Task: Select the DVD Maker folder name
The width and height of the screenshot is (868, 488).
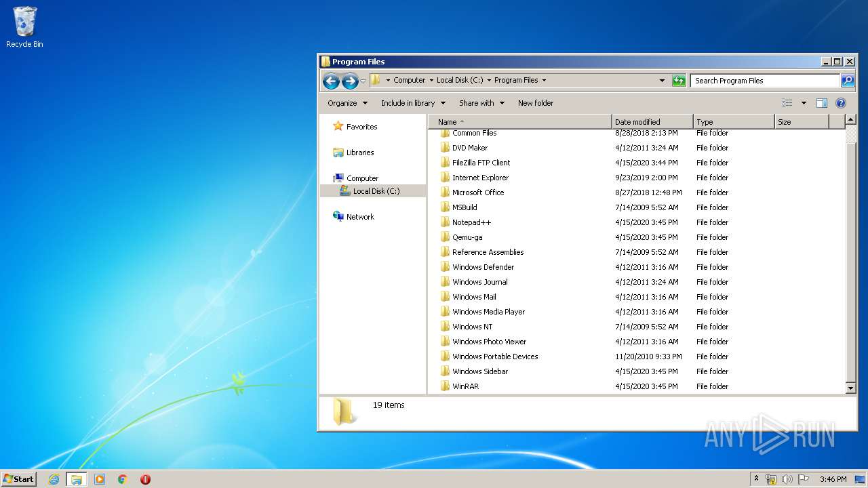Action: [470, 148]
